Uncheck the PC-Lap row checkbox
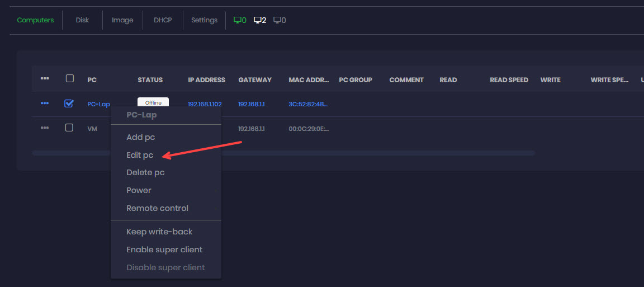This screenshot has height=287, width=644. click(x=69, y=103)
